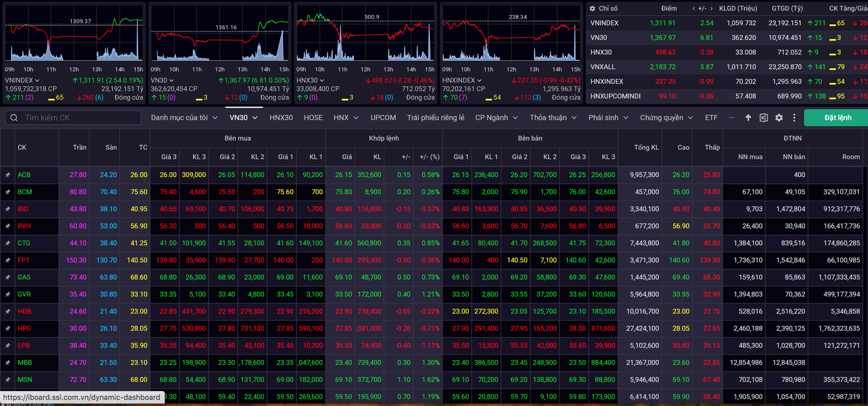Open FPT stock symbol link
The image size is (868, 406).
click(x=24, y=260)
